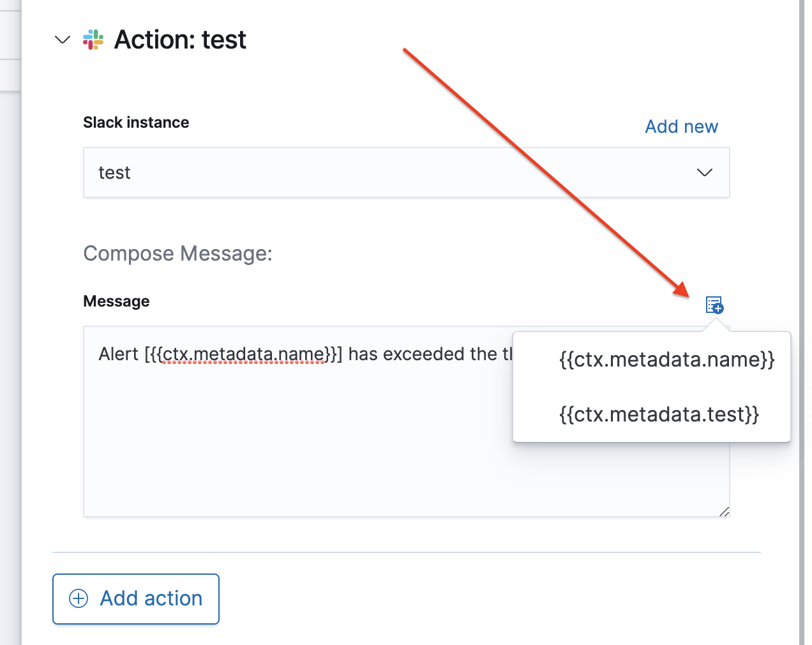Image resolution: width=812 pixels, height=645 pixels.
Task: Select {{ctx.metadata.test}} from the variable list
Action: pos(659,414)
